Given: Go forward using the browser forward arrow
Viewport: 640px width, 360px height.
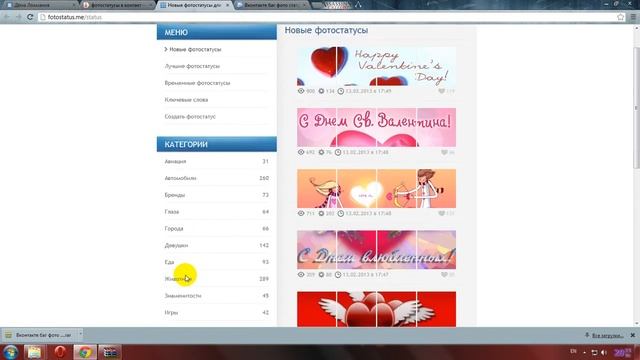Looking at the screenshot, I should (18, 17).
